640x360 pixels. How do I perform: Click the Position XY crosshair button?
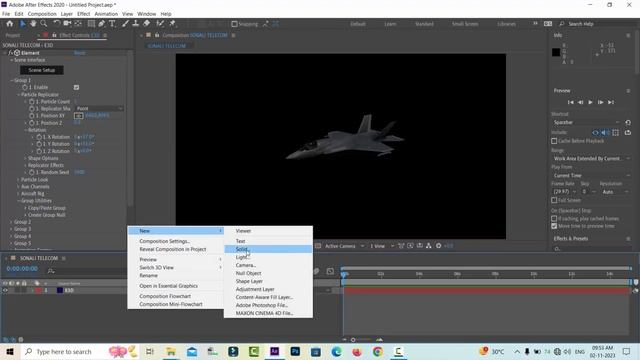click(78, 116)
